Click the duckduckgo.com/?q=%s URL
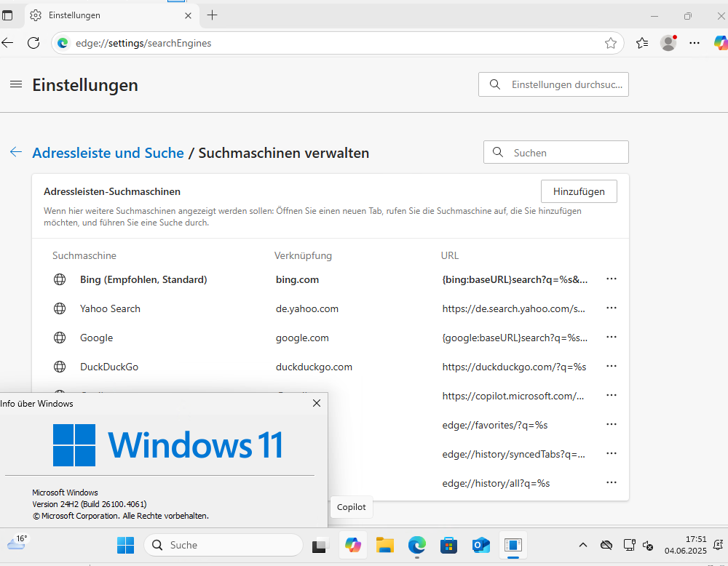The width and height of the screenshot is (728, 566). pos(515,367)
